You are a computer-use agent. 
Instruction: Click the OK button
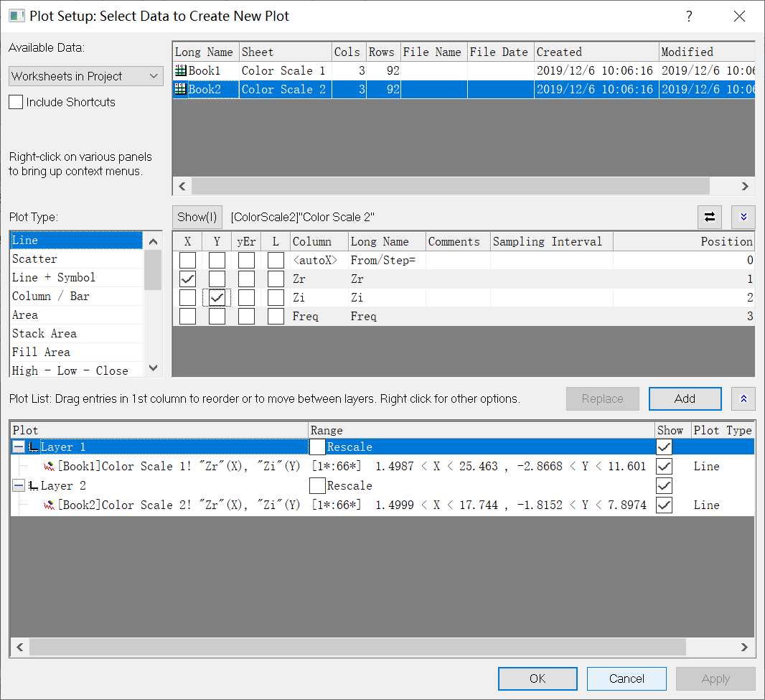pos(538,678)
